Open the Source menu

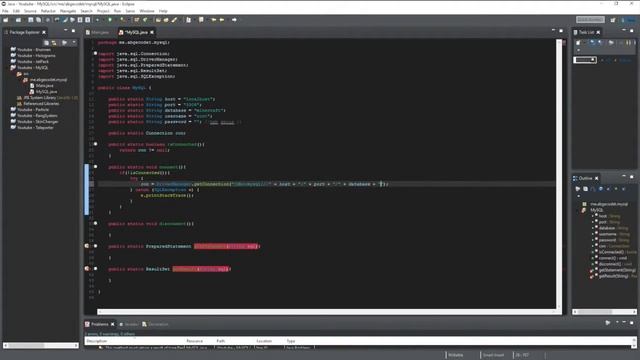[30, 11]
